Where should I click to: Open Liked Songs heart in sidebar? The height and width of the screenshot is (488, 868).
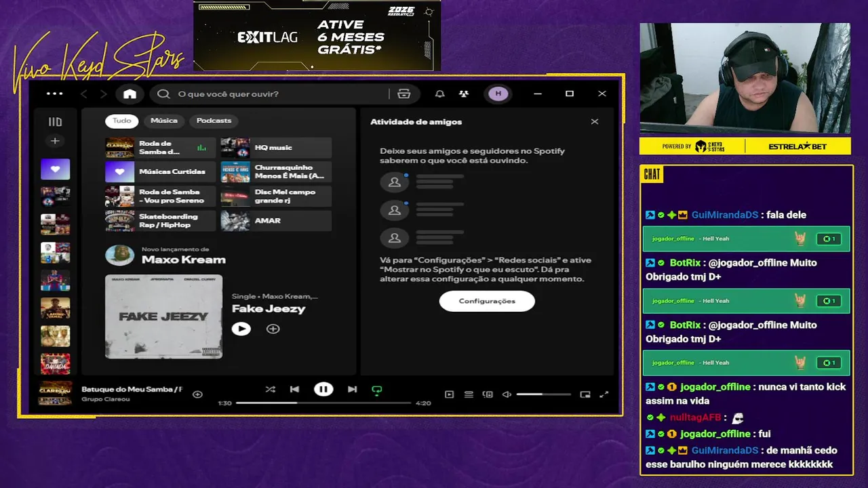click(x=55, y=169)
